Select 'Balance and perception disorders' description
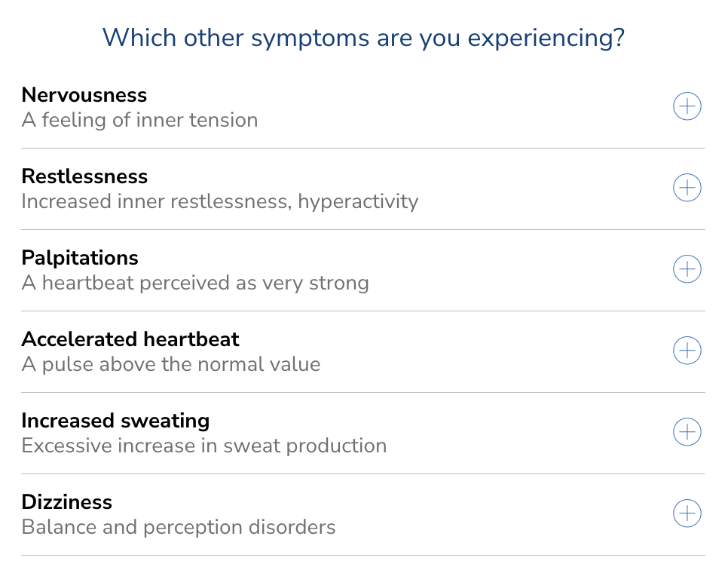 (179, 527)
